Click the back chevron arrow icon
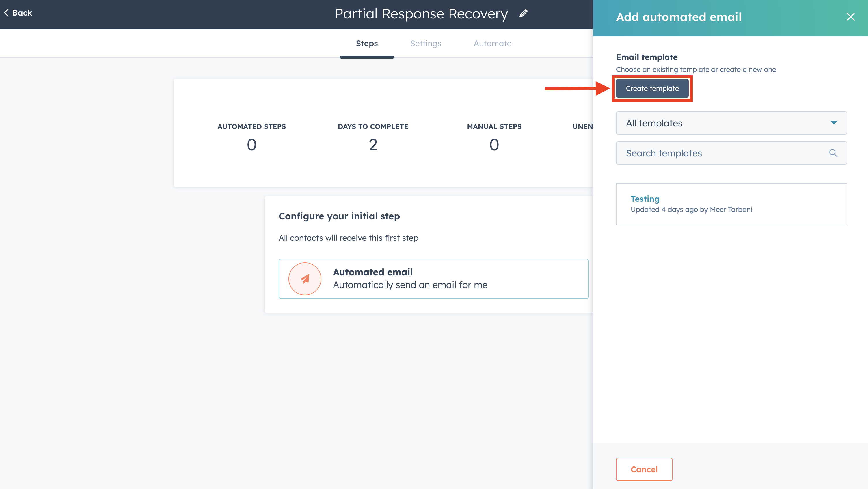Image resolution: width=868 pixels, height=489 pixels. [6, 13]
